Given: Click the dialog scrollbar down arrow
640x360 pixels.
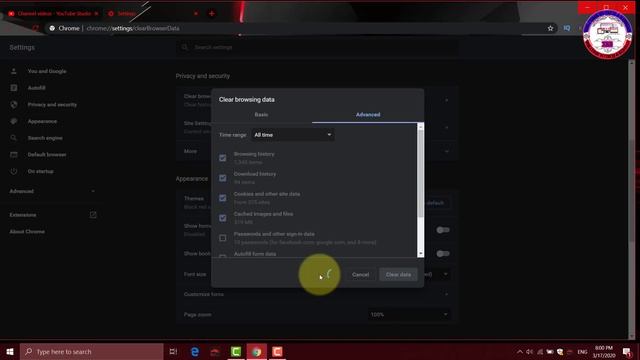Looking at the screenshot, I should click(420, 253).
